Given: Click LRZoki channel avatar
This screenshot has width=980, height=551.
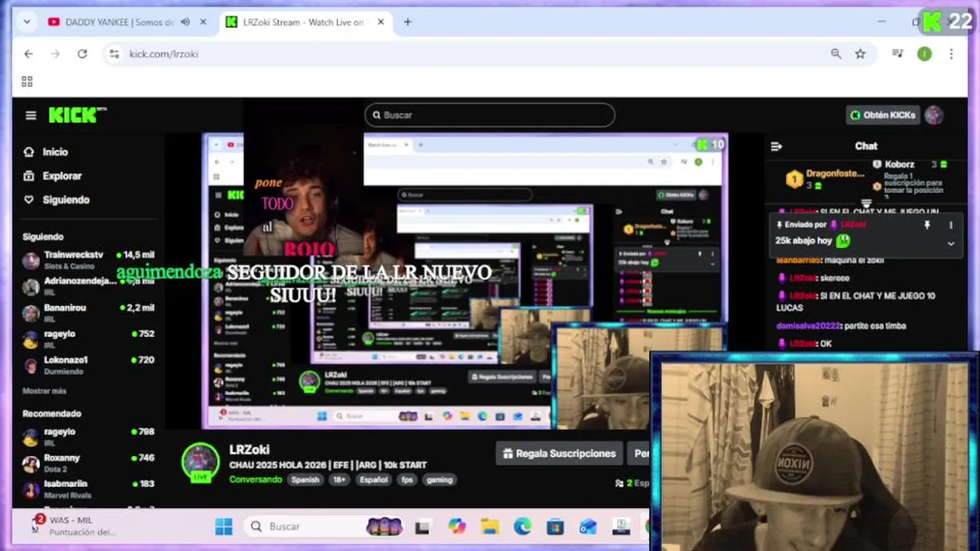Looking at the screenshot, I should click(201, 461).
